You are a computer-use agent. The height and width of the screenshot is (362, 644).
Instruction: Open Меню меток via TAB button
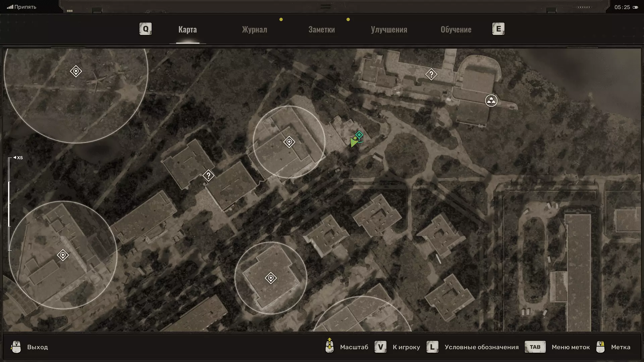[x=535, y=347]
